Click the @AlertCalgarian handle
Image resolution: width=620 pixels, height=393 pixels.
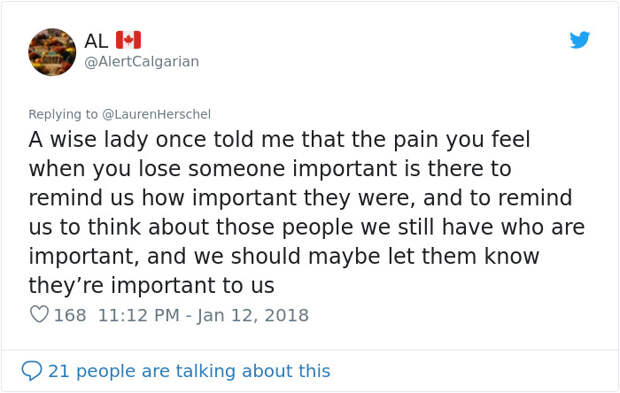tap(142, 62)
